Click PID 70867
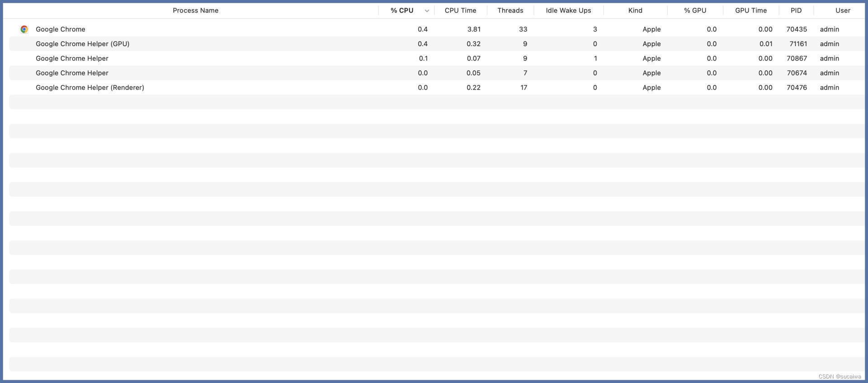 tap(797, 58)
